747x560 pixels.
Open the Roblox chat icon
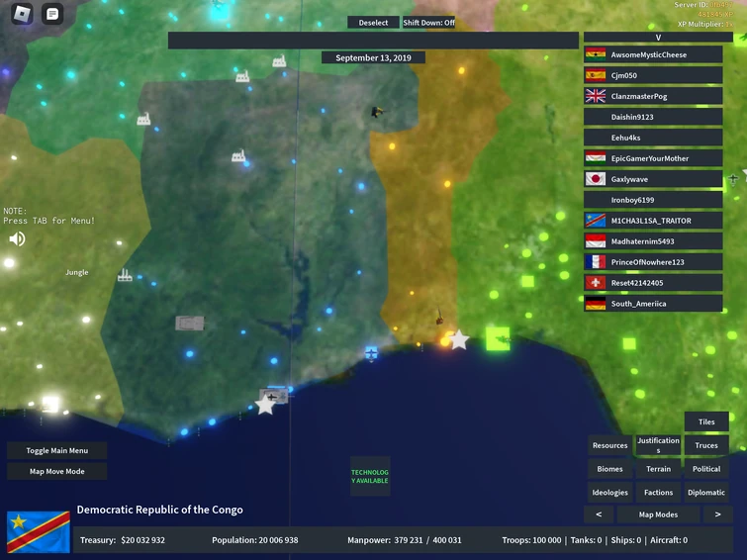click(52, 14)
